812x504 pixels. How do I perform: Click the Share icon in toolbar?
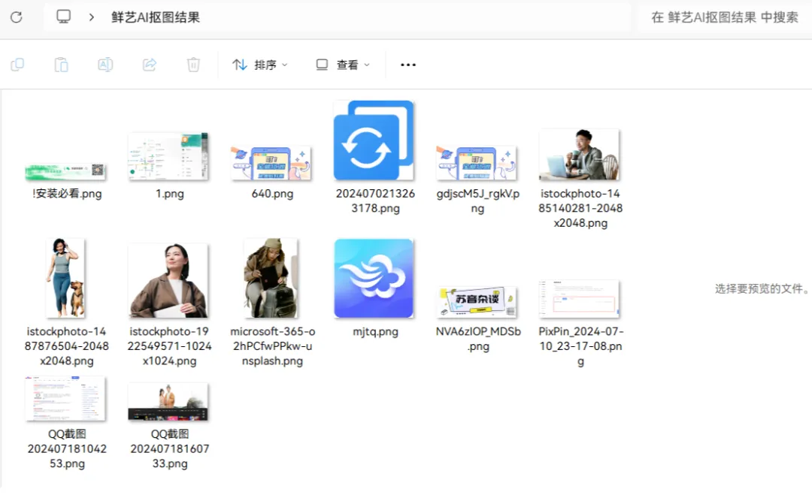[x=149, y=65]
